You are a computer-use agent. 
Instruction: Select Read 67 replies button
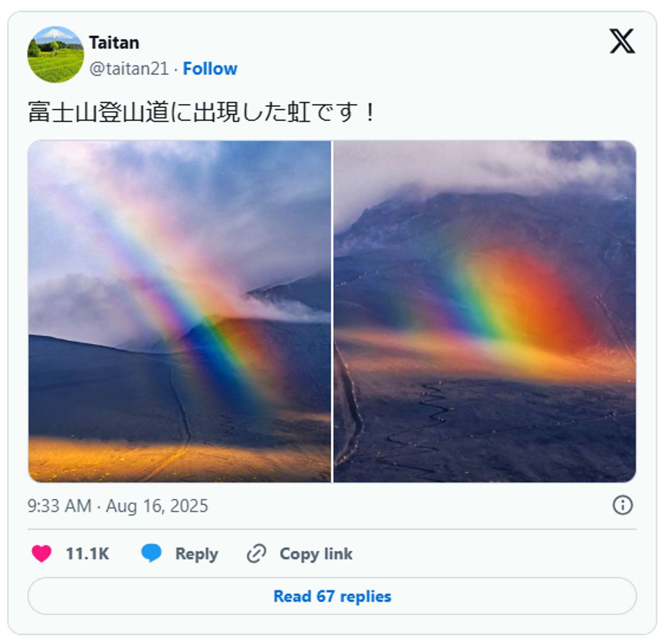click(x=332, y=596)
